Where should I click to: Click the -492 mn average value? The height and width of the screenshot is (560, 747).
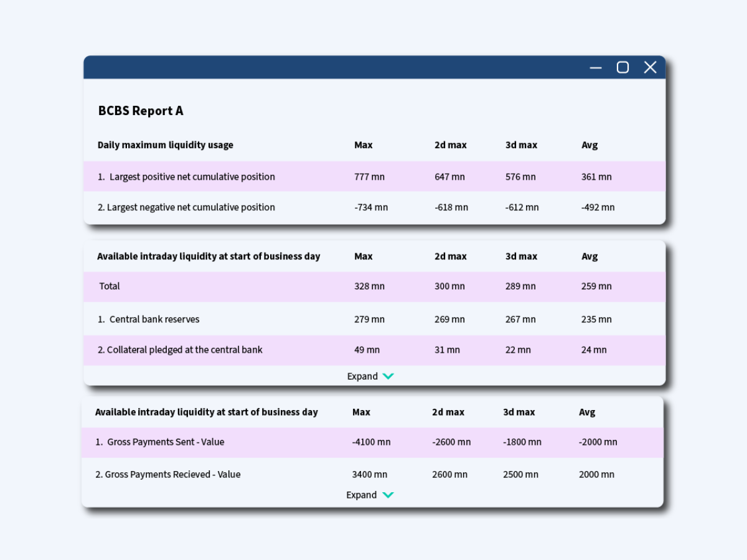598,207
